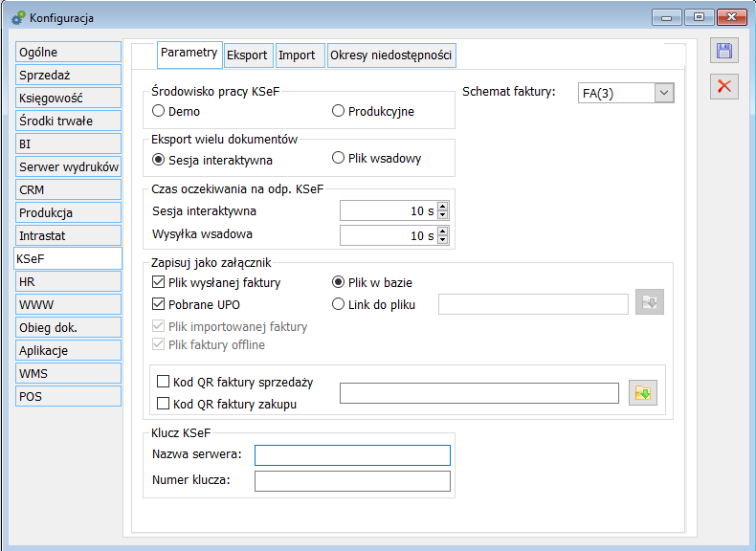The height and width of the screenshot is (551, 756).
Task: Decrease Sesja interaktywna wait time
Action: [x=443, y=215]
